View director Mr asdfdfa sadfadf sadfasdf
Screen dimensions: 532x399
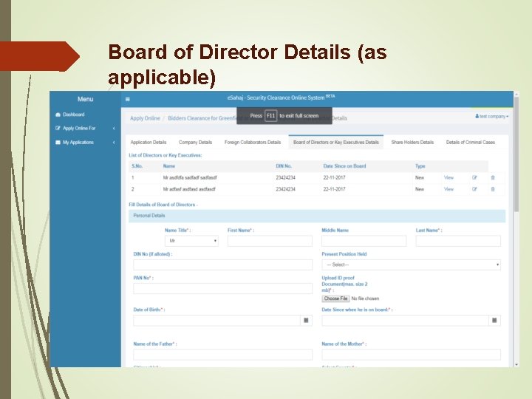point(449,178)
